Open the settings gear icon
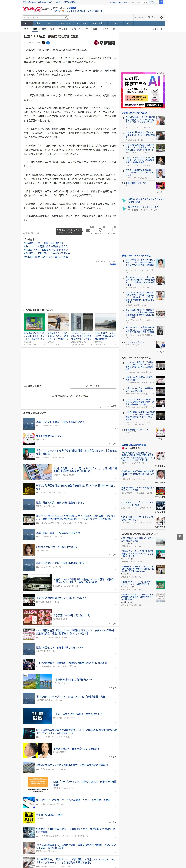The image size is (186, 868). click(161, 18)
